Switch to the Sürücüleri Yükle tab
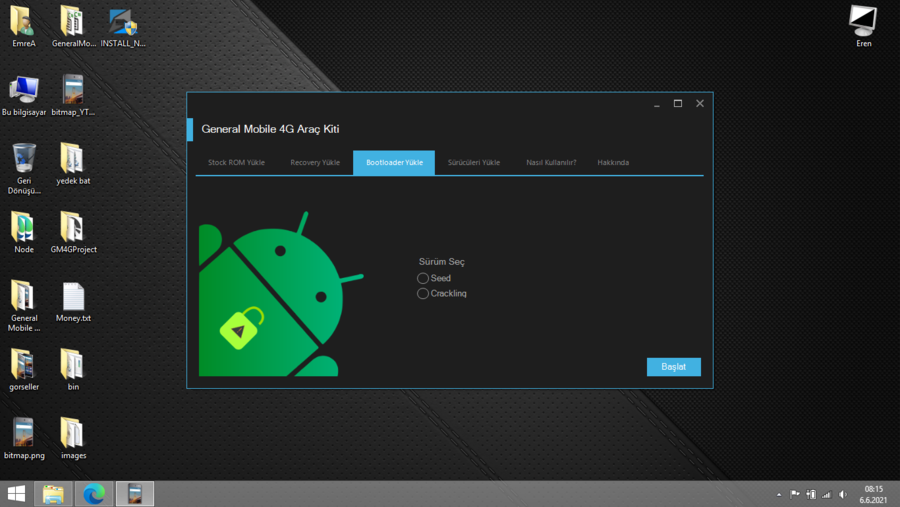Viewport: 900px width, 507px height. coord(474,162)
